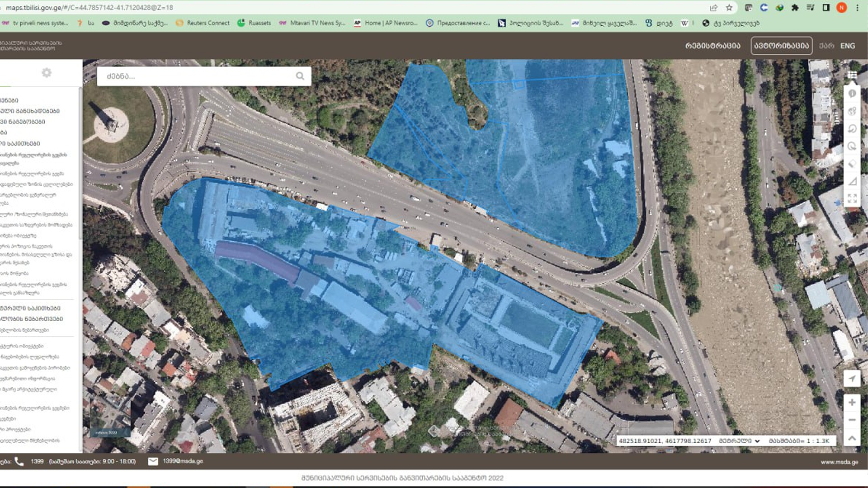Open the tv pirveli news system bookmark

(x=35, y=23)
